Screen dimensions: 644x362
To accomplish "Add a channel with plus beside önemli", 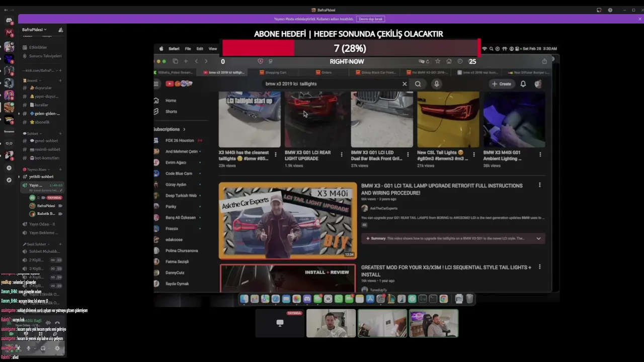I will (60, 80).
